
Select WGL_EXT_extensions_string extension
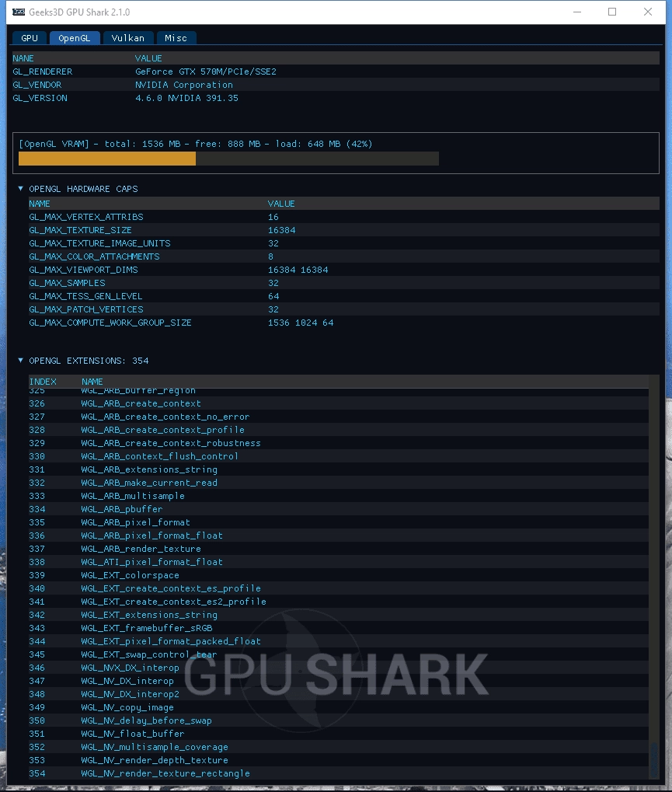338,614
